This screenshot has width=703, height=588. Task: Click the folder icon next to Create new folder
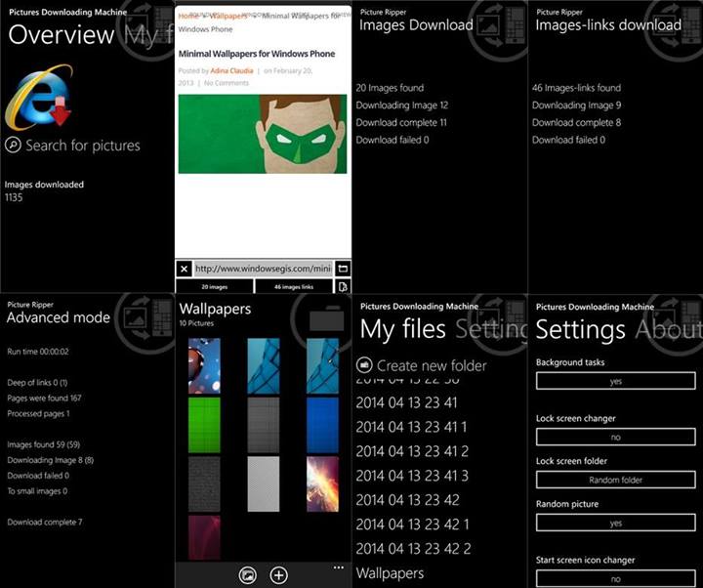364,365
